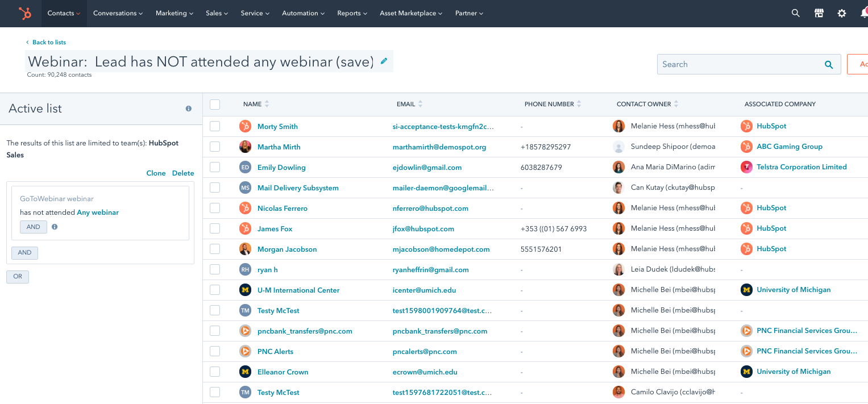The width and height of the screenshot is (868, 404).
Task: Open the Service dropdown
Action: click(255, 13)
